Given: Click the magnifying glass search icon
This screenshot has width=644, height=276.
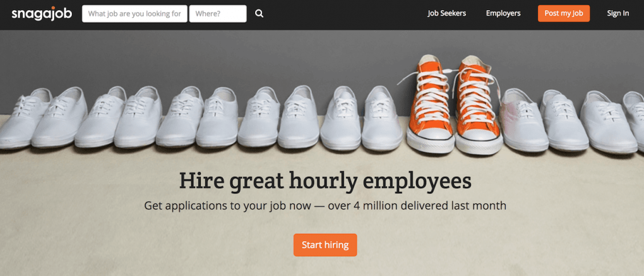Looking at the screenshot, I should (259, 13).
